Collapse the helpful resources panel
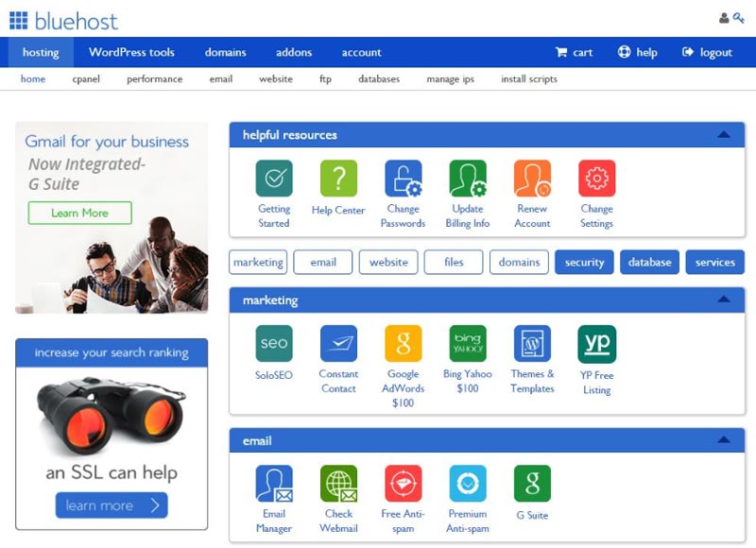Image resolution: width=756 pixels, height=548 pixels. point(724,134)
